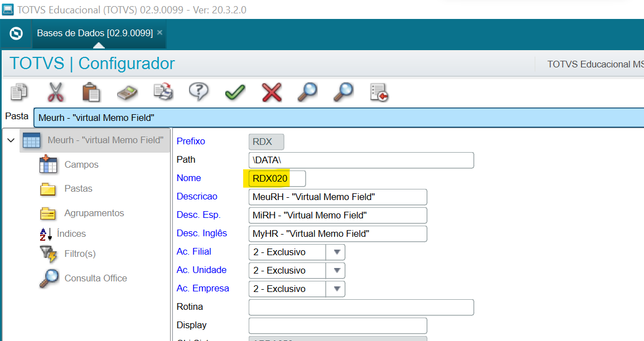Click the Descricao input field
The height and width of the screenshot is (341, 644).
(x=337, y=197)
